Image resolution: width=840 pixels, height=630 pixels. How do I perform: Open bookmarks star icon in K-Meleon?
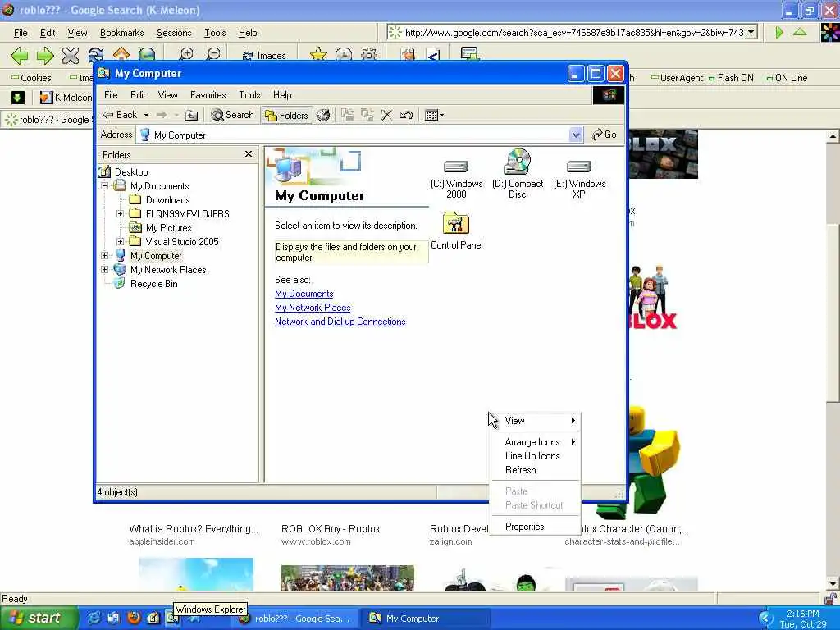(x=318, y=54)
